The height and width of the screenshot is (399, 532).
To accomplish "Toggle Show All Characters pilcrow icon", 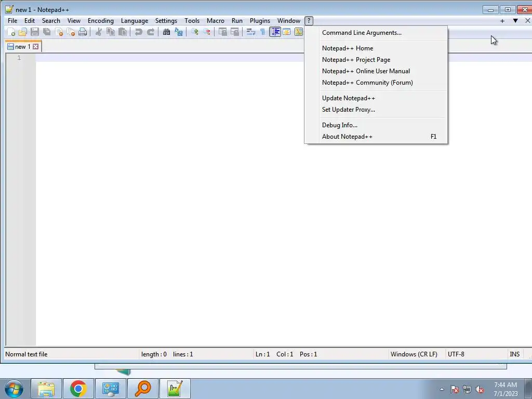I will 262,32.
